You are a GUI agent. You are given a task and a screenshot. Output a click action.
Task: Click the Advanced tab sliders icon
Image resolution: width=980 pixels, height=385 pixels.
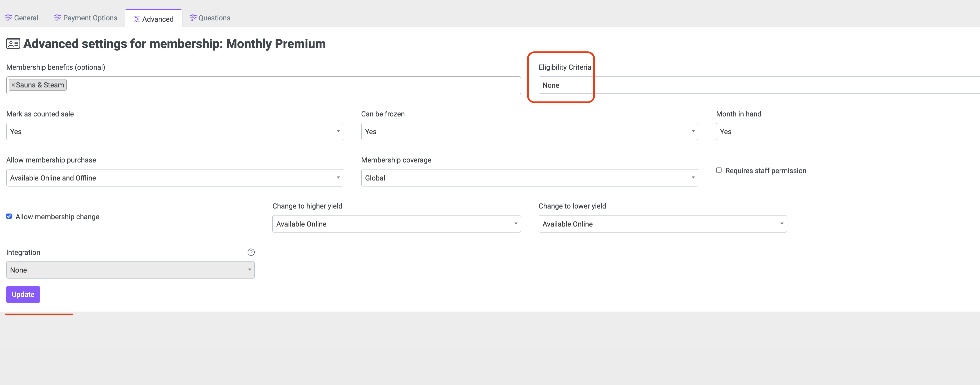pyautogui.click(x=137, y=19)
